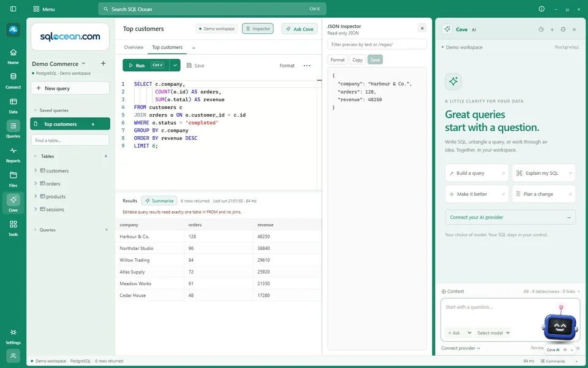Go to Home in the left sidebar
This screenshot has height=368, width=588.
coord(13,56)
